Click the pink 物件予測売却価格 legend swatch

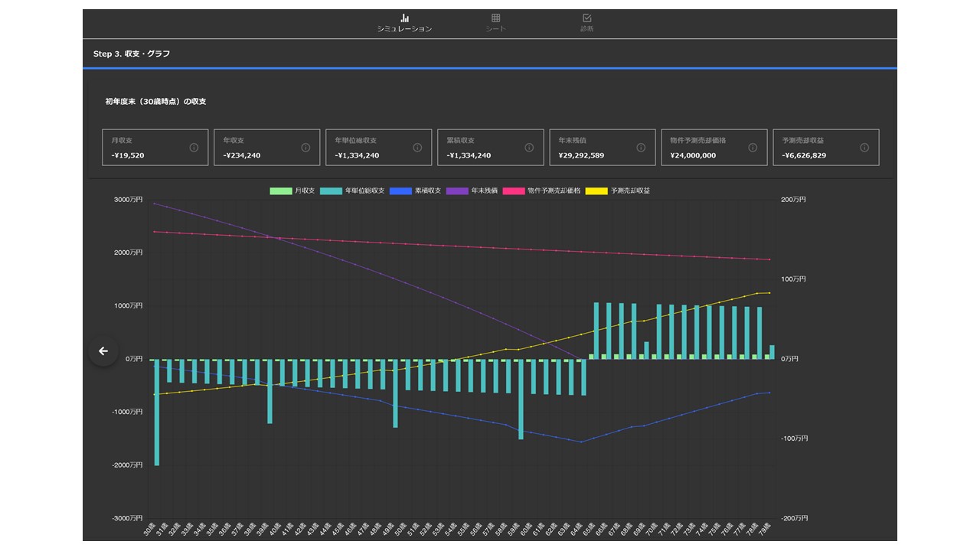pyautogui.click(x=513, y=191)
